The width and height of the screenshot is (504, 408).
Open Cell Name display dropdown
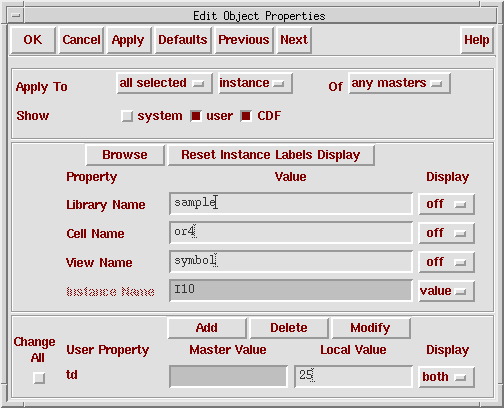click(x=446, y=233)
